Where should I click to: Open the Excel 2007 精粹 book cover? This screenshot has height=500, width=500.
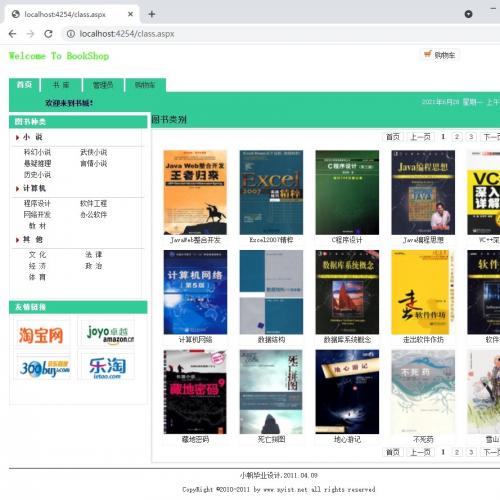click(271, 192)
